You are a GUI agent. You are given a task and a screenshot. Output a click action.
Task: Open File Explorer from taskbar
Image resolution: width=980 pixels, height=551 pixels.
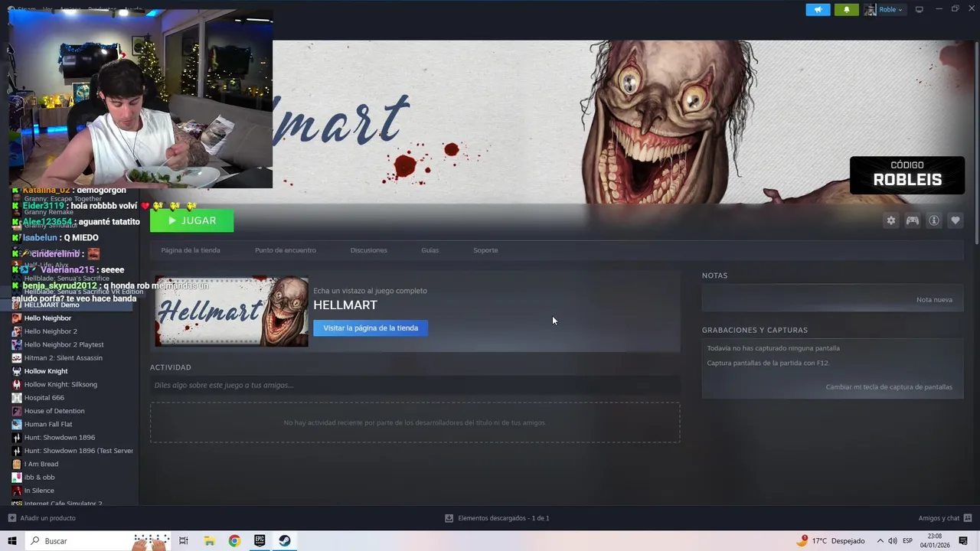point(209,541)
